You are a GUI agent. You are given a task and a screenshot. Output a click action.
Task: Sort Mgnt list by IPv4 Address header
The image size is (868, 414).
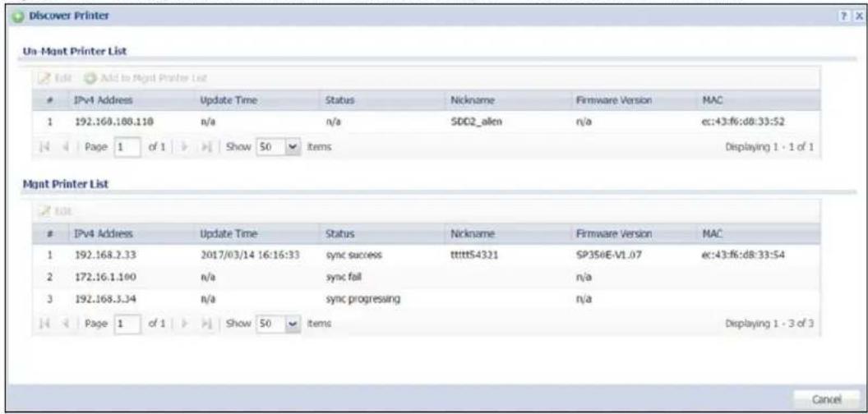[130, 234]
